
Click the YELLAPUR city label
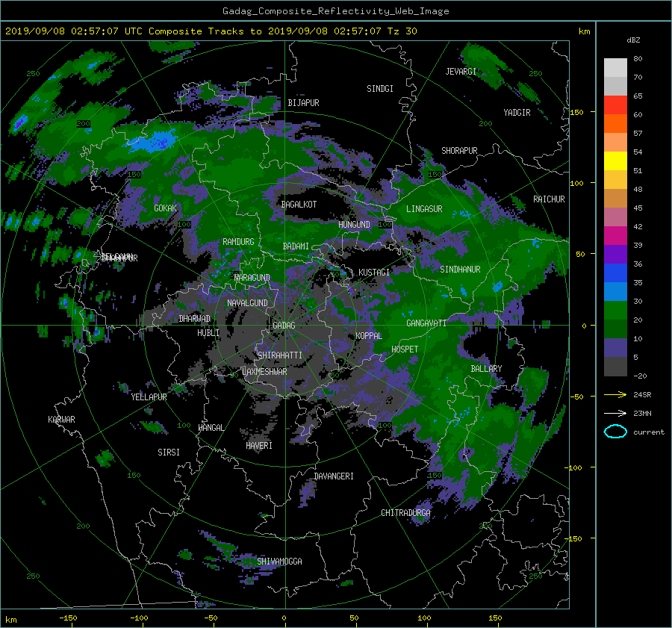click(149, 397)
